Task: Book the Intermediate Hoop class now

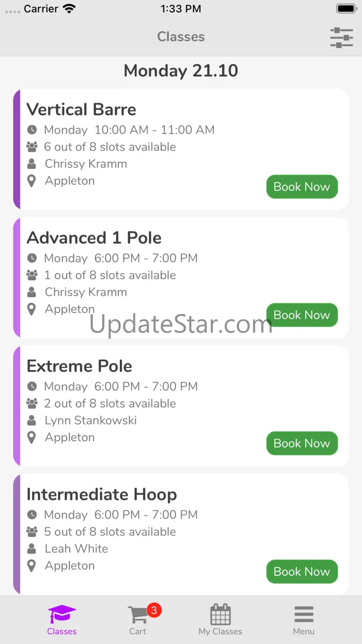Action: [x=302, y=572]
